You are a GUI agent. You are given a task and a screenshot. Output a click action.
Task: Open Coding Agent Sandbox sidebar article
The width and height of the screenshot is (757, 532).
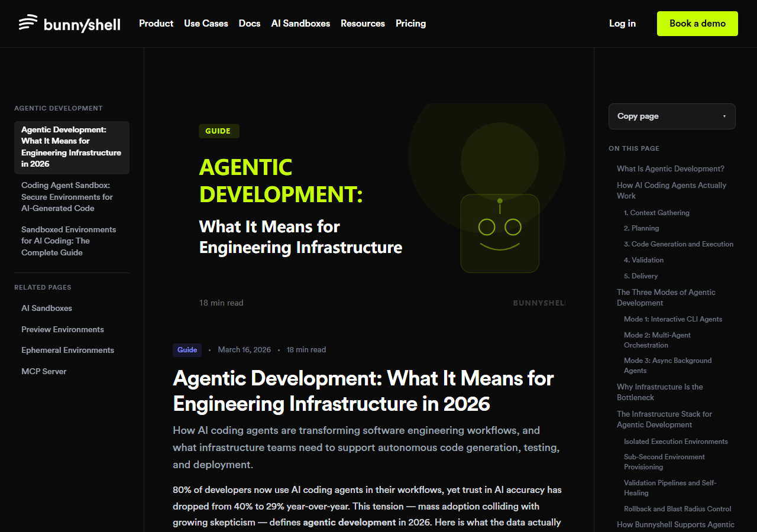click(x=72, y=197)
